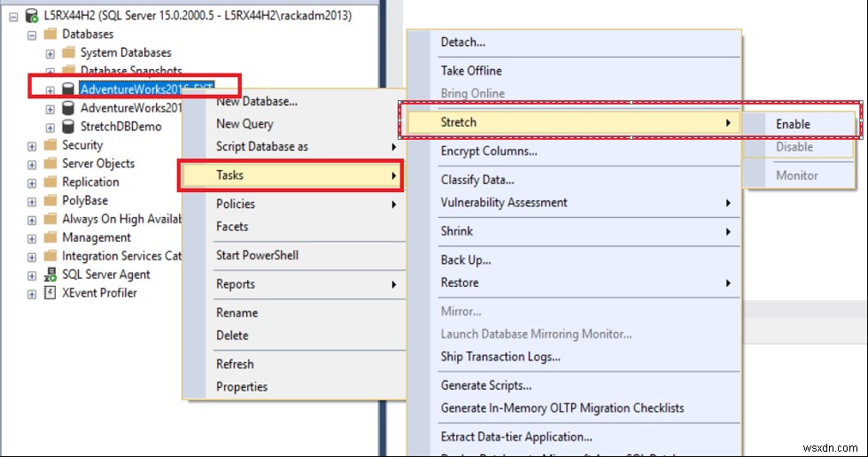Select Rename in context menu
Image resolution: width=868 pixels, height=457 pixels.
coord(294,313)
